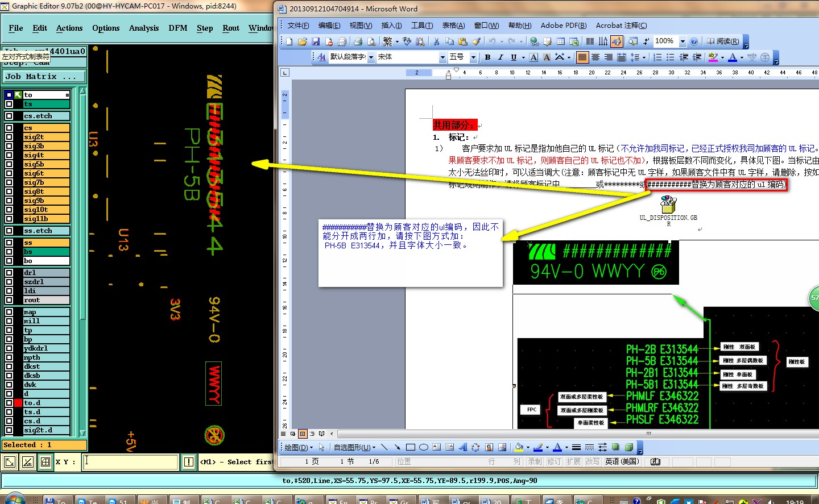The width and height of the screenshot is (819, 504).
Task: Select the sig11b layer row
Action: pyautogui.click(x=46, y=219)
